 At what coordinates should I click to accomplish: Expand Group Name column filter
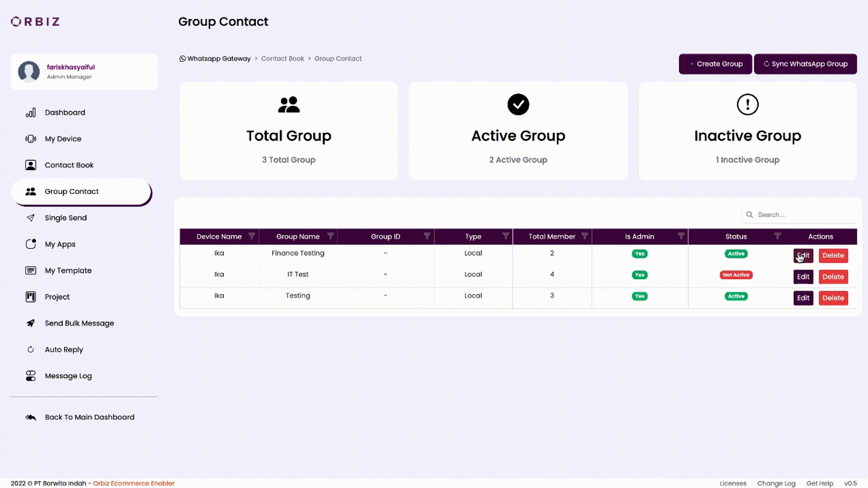pyautogui.click(x=330, y=236)
